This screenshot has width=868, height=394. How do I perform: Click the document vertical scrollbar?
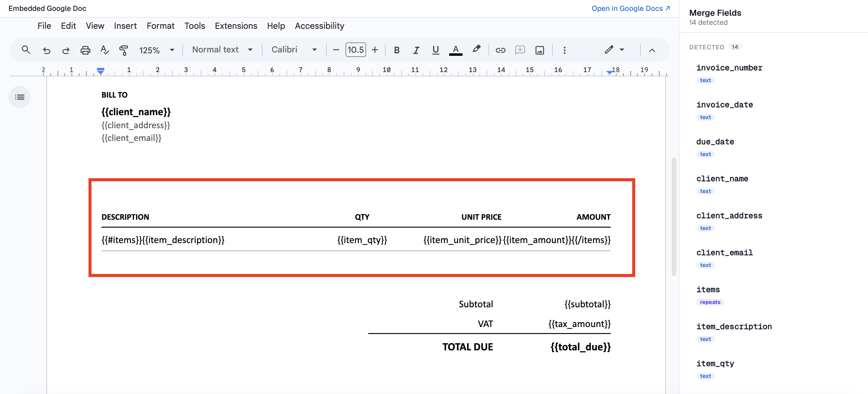click(x=674, y=217)
